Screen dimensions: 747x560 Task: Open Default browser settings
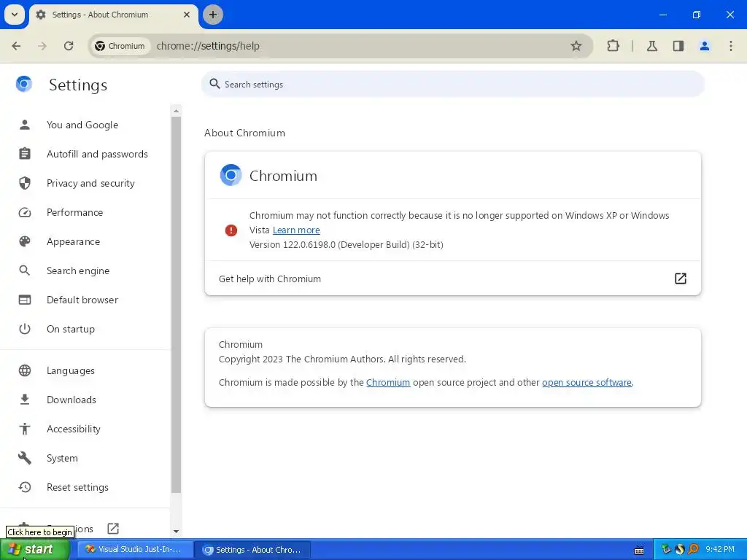pyautogui.click(x=82, y=300)
